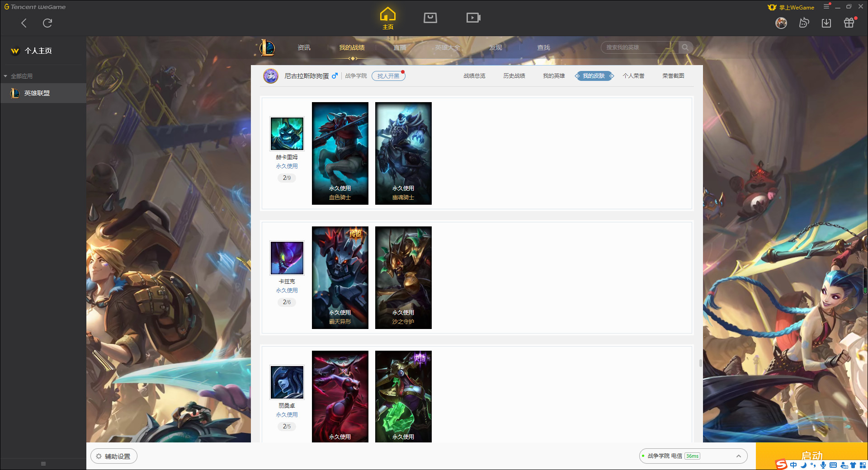Switch to the 英雄大全 tab
This screenshot has height=470, width=868.
(x=448, y=47)
